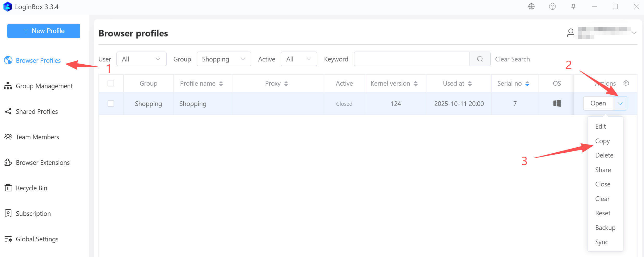This screenshot has height=257, width=644.
Task: Pin the window with the pin icon
Action: point(573,7)
